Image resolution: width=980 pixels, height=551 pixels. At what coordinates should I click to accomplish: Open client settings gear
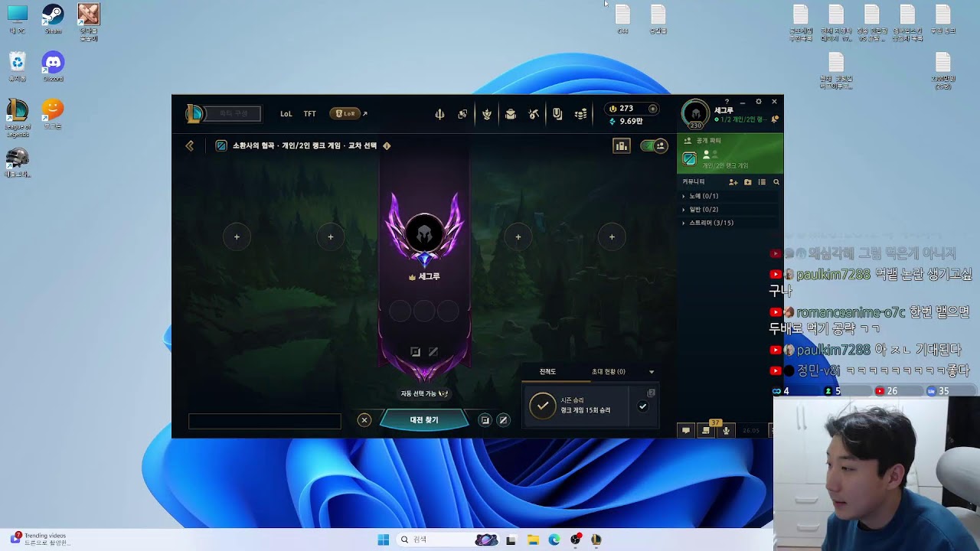[759, 102]
